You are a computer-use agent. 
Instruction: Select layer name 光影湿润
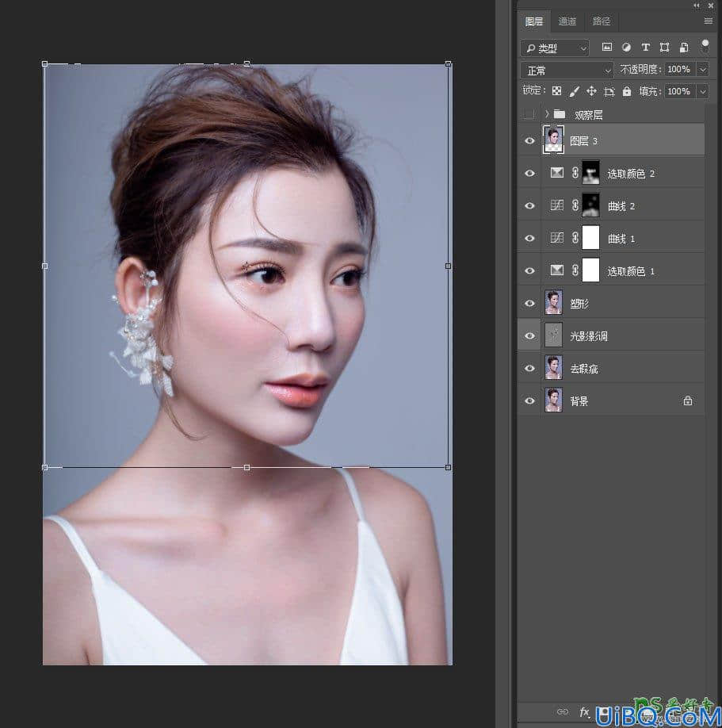pos(588,336)
